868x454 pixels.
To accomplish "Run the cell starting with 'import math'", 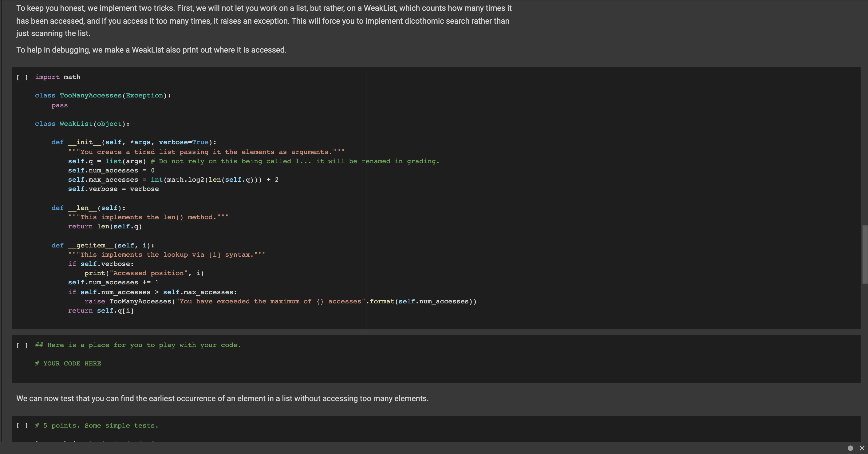I will click(22, 77).
